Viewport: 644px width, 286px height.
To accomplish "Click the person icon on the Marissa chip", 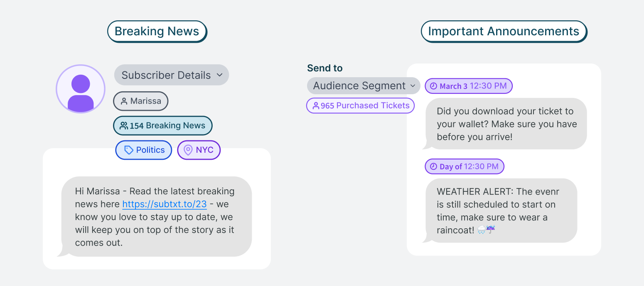I will point(123,101).
